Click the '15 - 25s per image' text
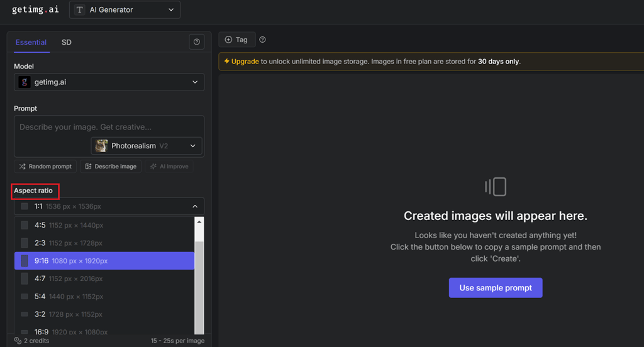The height and width of the screenshot is (347, 644). [x=177, y=341]
